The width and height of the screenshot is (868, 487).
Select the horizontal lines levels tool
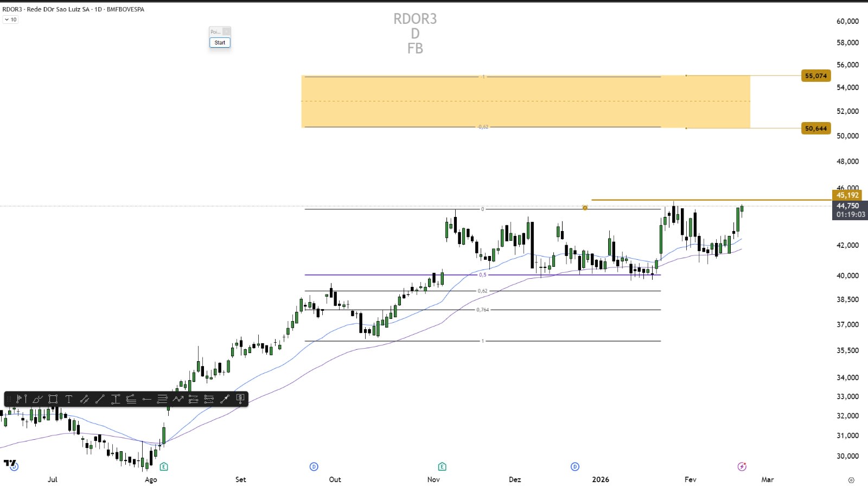pyautogui.click(x=162, y=399)
